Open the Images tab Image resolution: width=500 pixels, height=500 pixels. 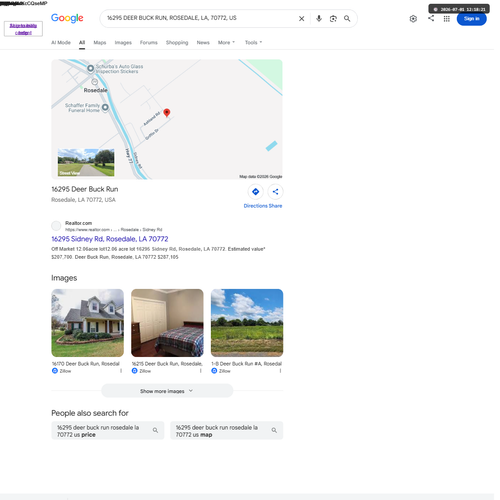pos(123,43)
